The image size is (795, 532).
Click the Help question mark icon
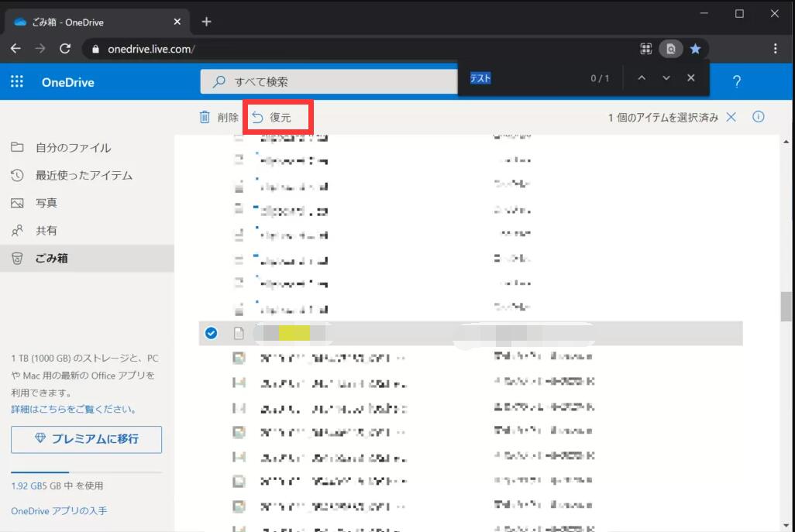[x=736, y=81]
